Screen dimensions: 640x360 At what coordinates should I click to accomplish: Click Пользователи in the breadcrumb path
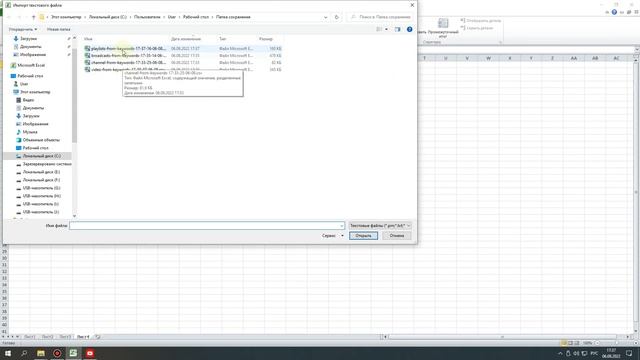point(147,17)
